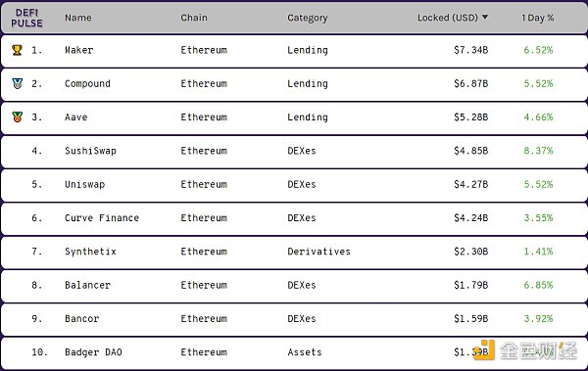
Task: Sort table by 1 Day % column
Action: (x=537, y=18)
